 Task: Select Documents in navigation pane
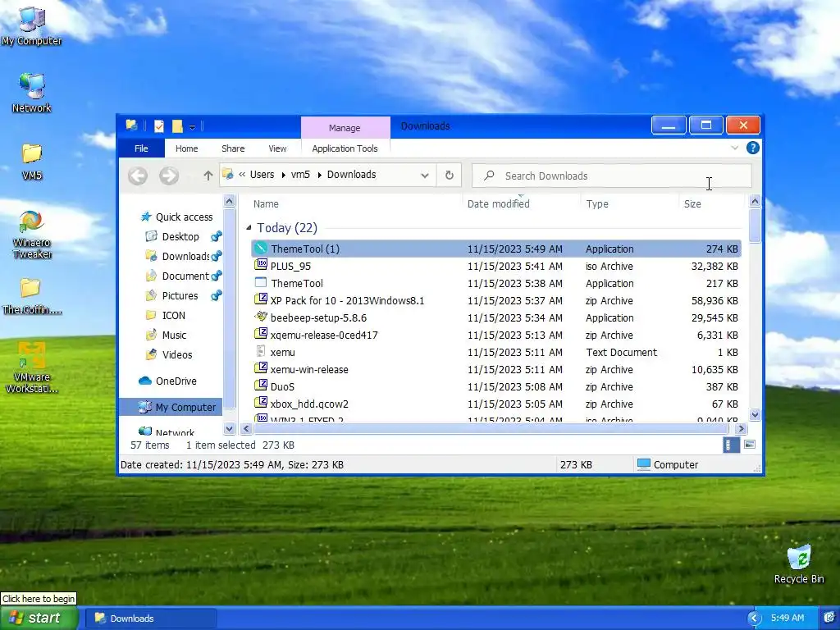tap(185, 276)
